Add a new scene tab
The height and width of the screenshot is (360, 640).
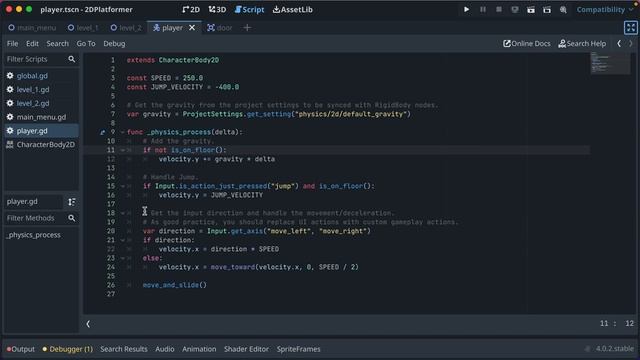247,28
